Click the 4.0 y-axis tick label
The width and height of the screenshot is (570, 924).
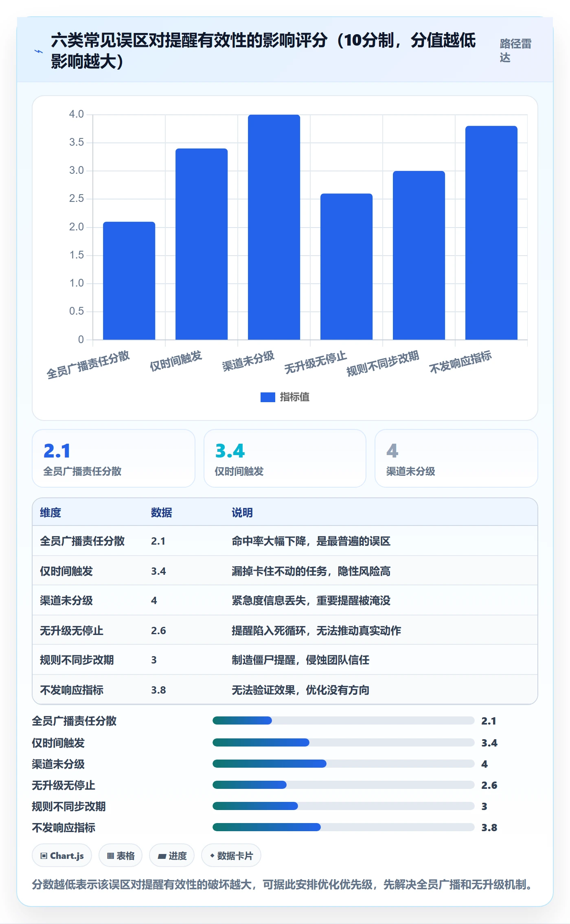pos(76,114)
